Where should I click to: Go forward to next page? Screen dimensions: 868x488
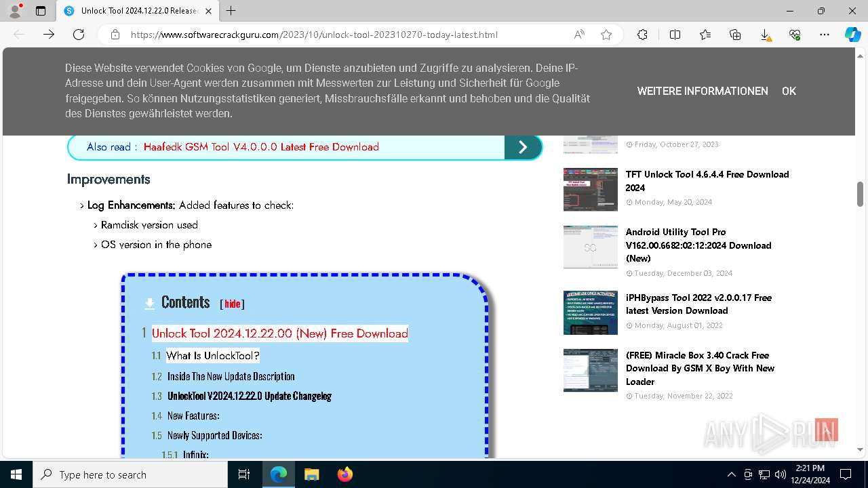point(49,35)
